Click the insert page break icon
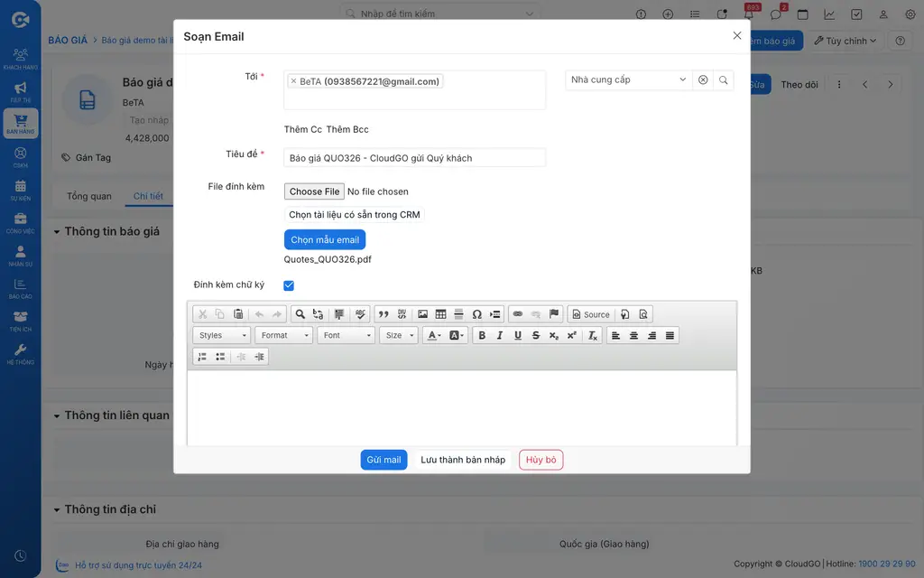The image size is (924, 578). coord(495,314)
